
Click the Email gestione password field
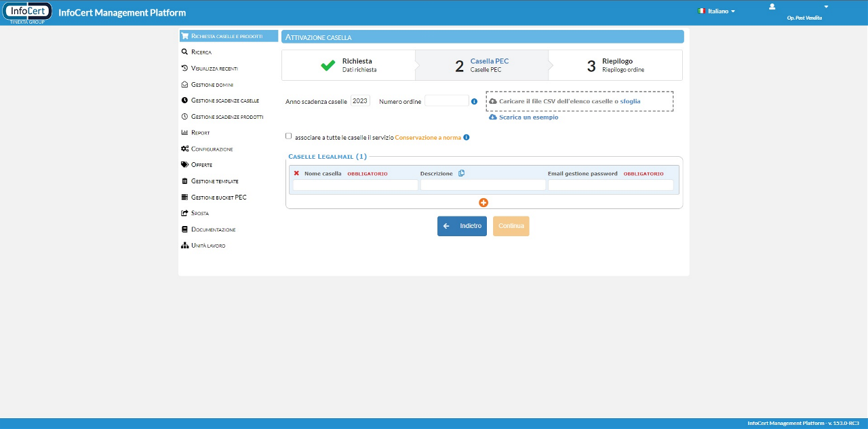[610, 185]
